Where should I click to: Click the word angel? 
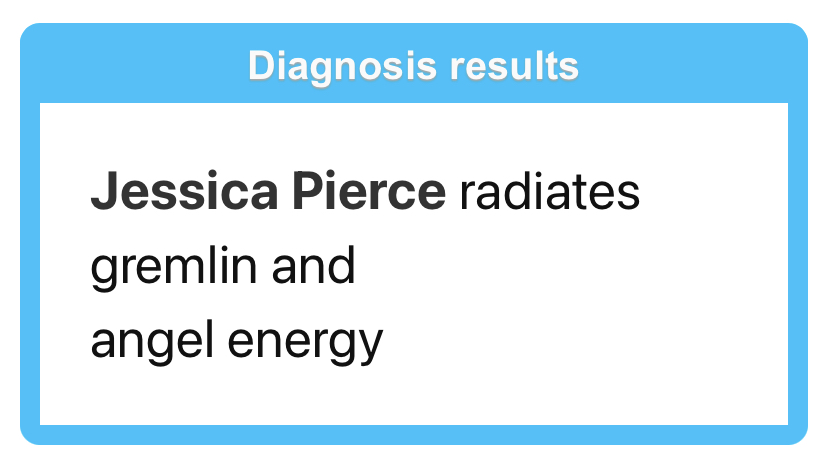[x=152, y=342]
